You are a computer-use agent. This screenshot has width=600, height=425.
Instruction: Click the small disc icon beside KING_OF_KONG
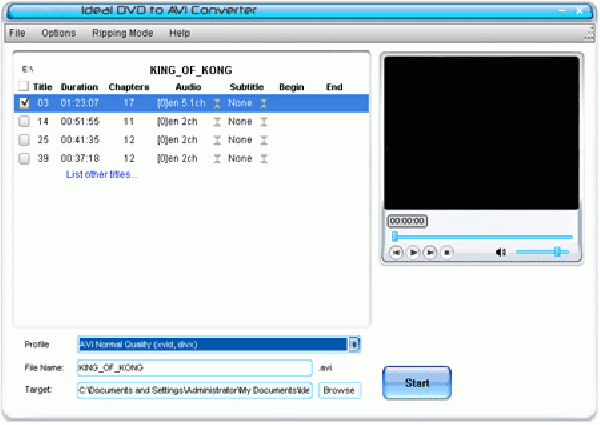pos(27,69)
